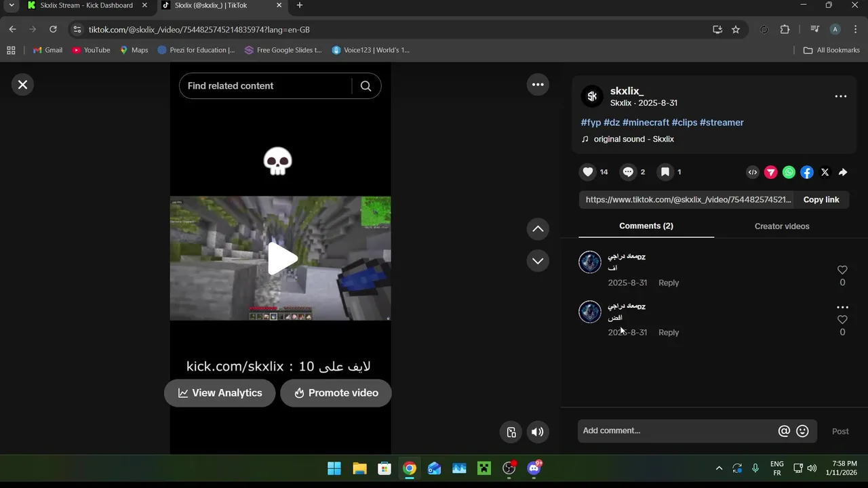Click the video URL text field

(686, 200)
